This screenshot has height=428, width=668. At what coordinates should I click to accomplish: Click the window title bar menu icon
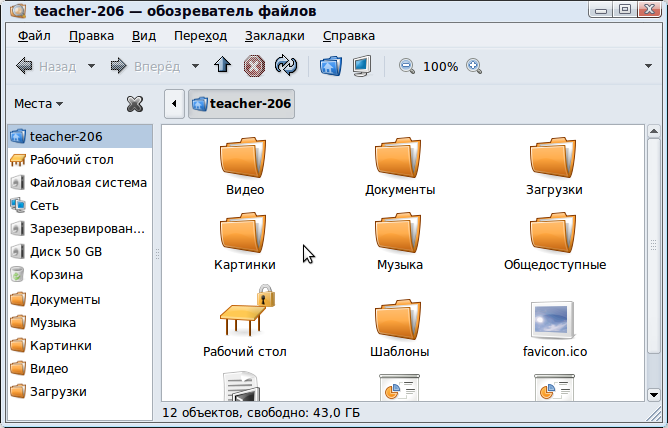[x=18, y=11]
